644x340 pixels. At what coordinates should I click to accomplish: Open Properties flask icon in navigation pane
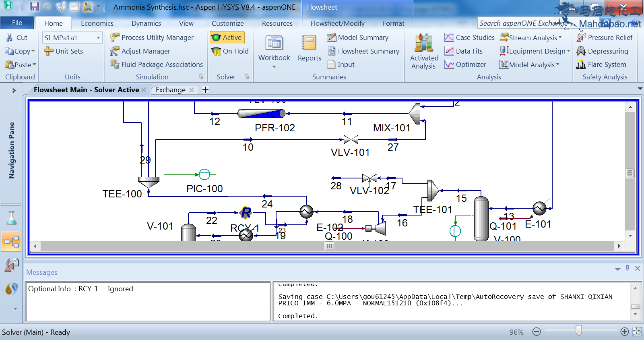pyautogui.click(x=11, y=218)
